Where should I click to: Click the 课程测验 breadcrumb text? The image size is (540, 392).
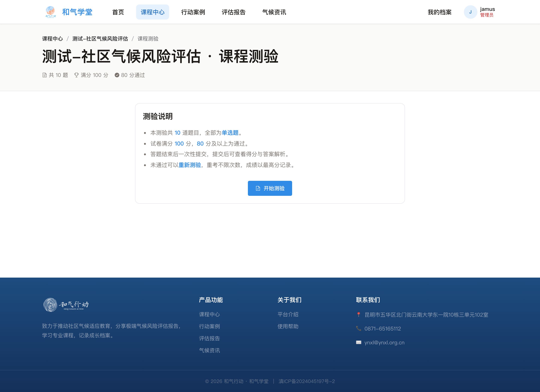coord(148,39)
